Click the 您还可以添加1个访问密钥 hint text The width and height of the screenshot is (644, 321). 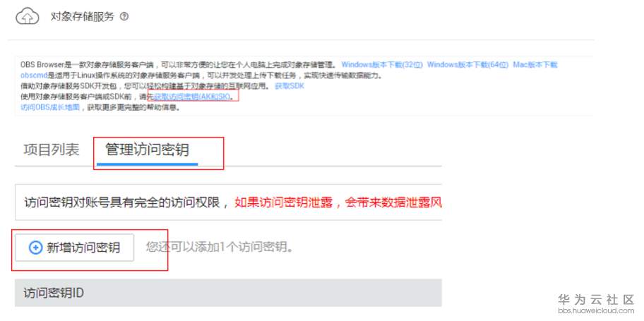(220, 248)
